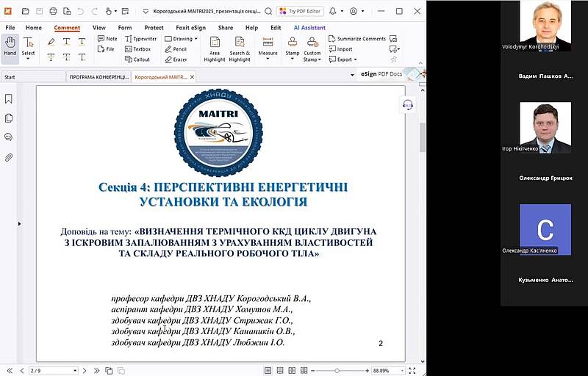Click the zoom slider handle
This screenshot has width=588, height=376.
point(337,371)
